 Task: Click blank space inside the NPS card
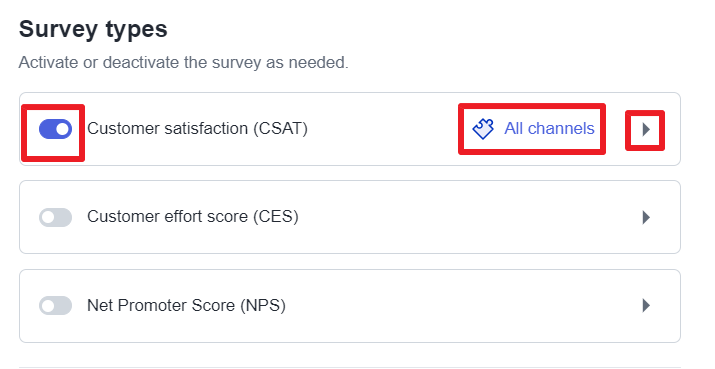click(x=456, y=306)
